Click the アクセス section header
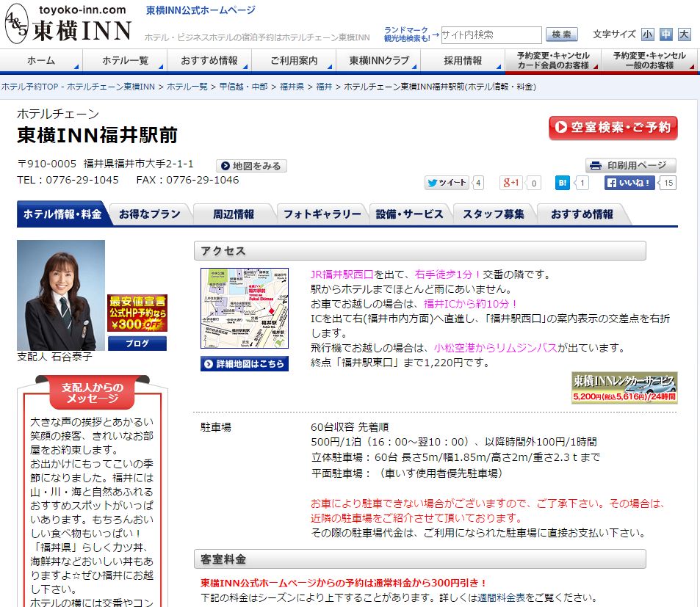The width and height of the screenshot is (700, 607). pyautogui.click(x=420, y=250)
